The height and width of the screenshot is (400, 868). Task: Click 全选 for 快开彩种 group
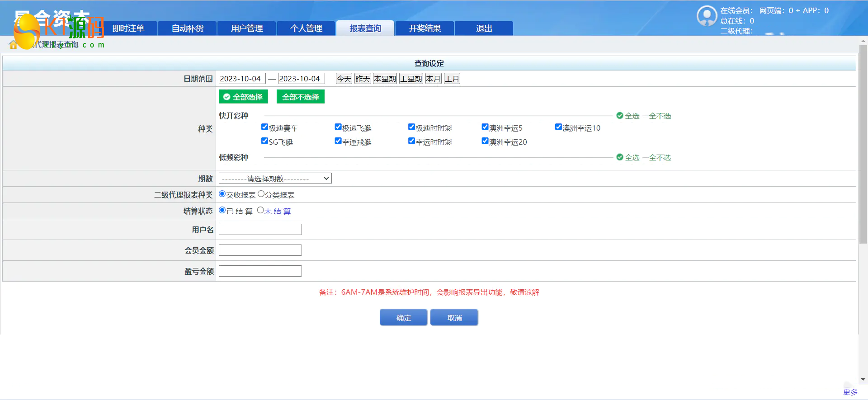pyautogui.click(x=628, y=116)
